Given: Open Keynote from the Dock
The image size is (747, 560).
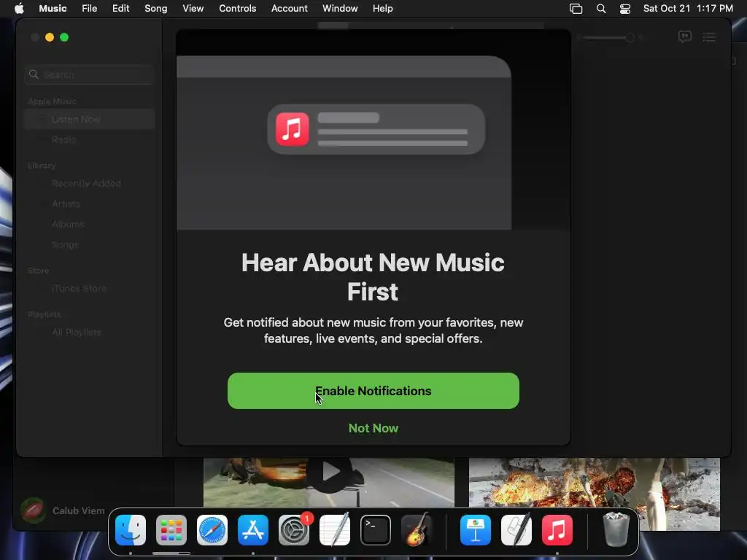Looking at the screenshot, I should tap(476, 530).
